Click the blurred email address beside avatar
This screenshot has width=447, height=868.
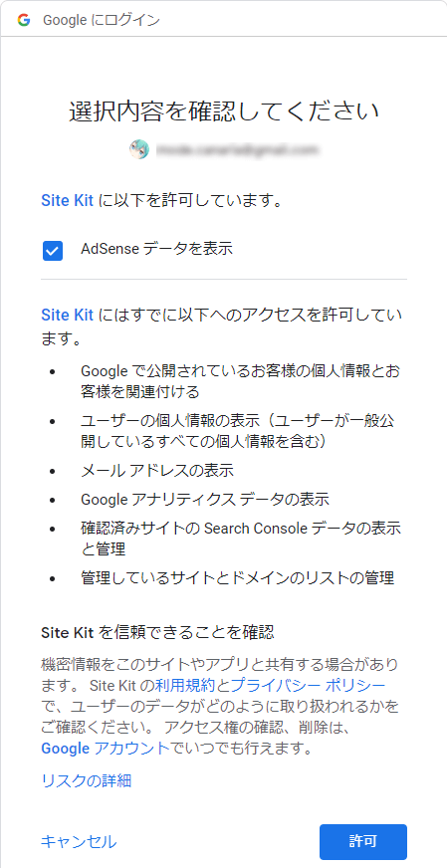click(238, 149)
